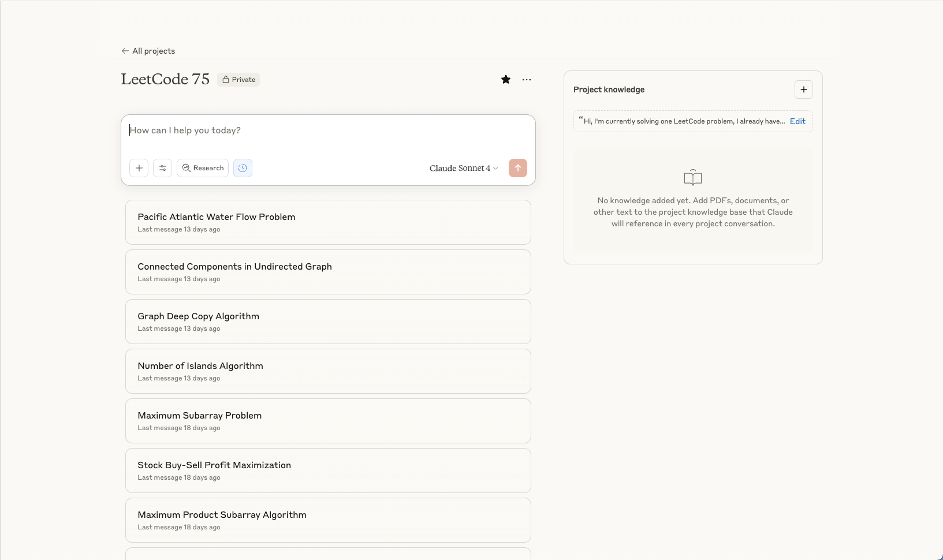Focus the 'How can I help you today?' input
943x560 pixels.
(x=328, y=130)
